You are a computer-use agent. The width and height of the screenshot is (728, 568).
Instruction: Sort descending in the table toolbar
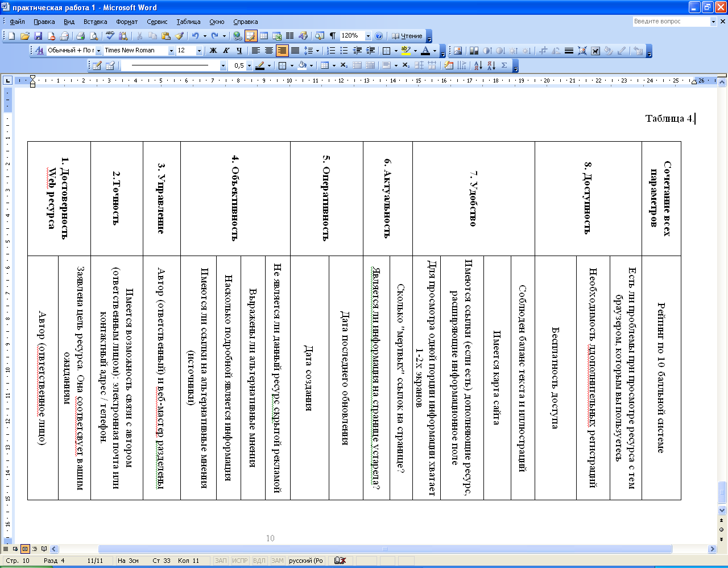click(x=491, y=65)
